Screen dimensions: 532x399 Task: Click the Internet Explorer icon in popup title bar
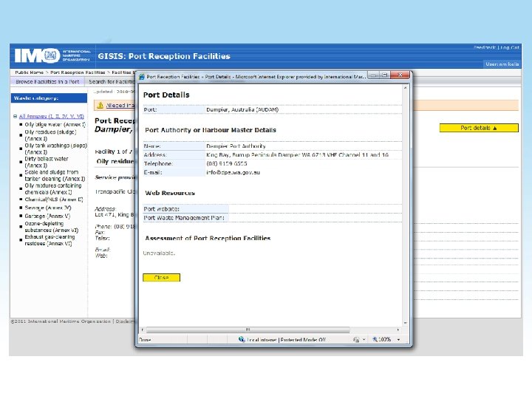[142, 77]
